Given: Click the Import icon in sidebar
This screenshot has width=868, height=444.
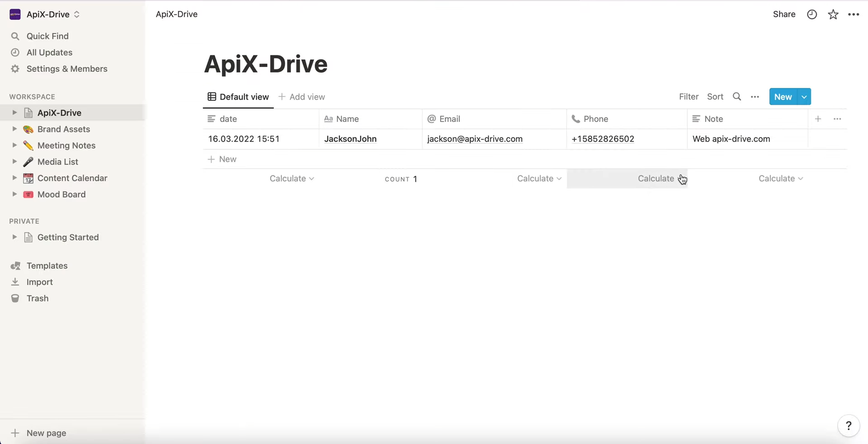Looking at the screenshot, I should click(15, 282).
